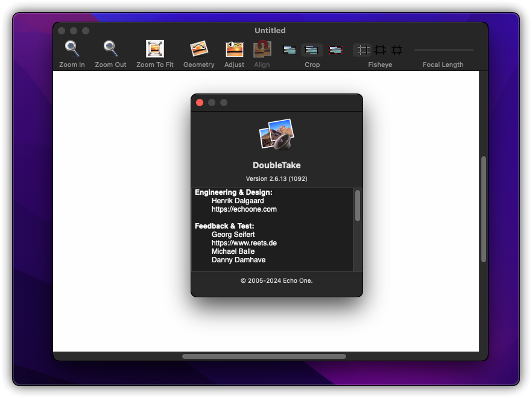Screen dimensions: 532x398
Task: Choose the middle Crop mode icon
Action: (312, 50)
